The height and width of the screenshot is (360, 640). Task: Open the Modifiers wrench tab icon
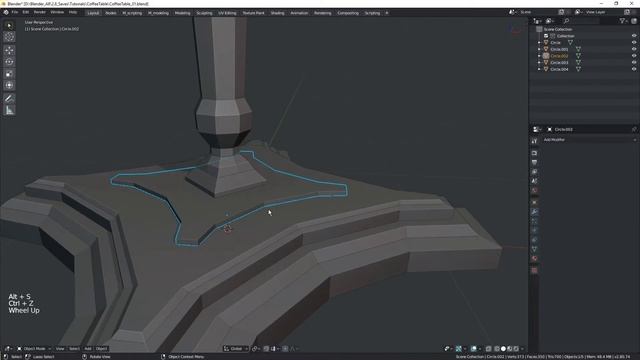534,212
